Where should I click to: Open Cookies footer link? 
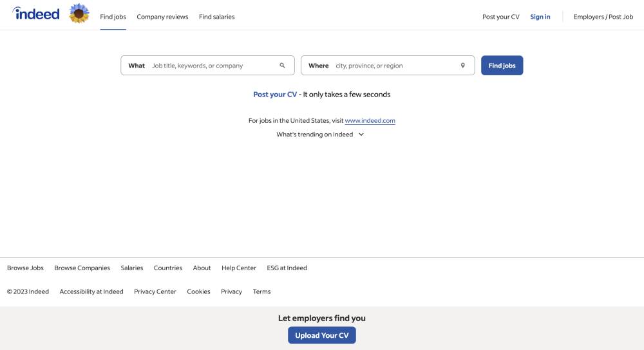coord(198,291)
